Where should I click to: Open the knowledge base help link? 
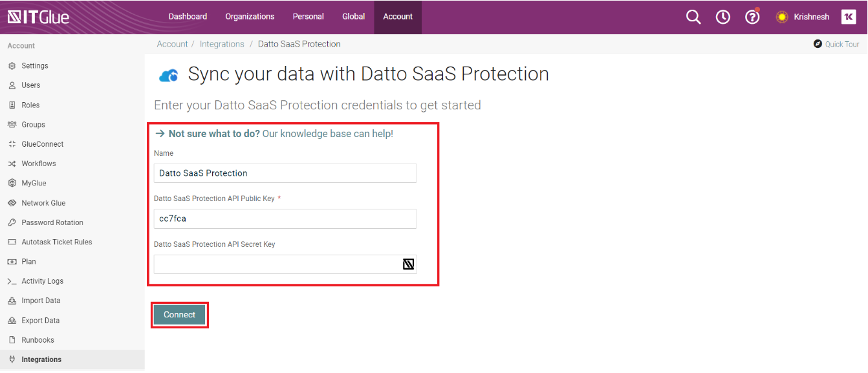[x=274, y=134]
